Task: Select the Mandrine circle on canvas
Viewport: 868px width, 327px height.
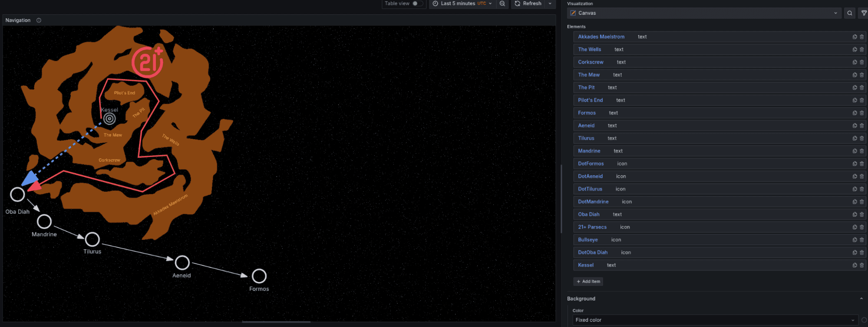Action: pyautogui.click(x=44, y=222)
